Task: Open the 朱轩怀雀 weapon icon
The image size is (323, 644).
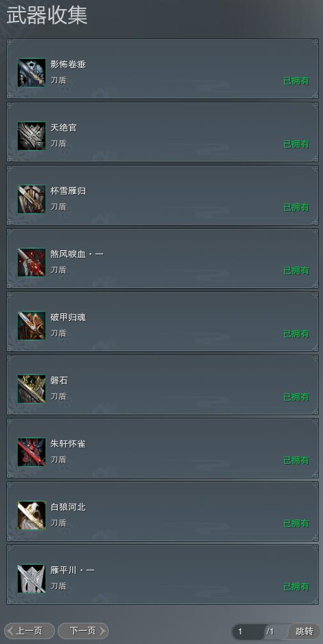Action: (x=32, y=452)
